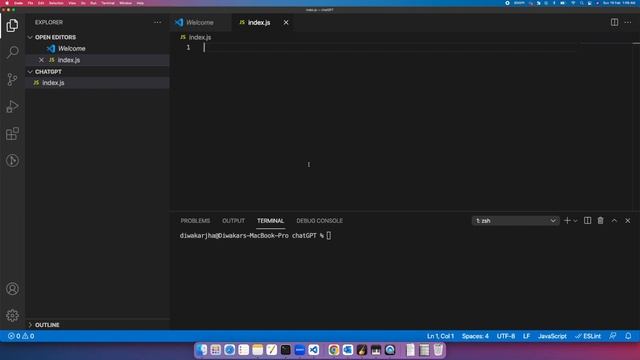Click the ESLint status bar item
Viewport: 640px width, 360px height.
click(588, 336)
